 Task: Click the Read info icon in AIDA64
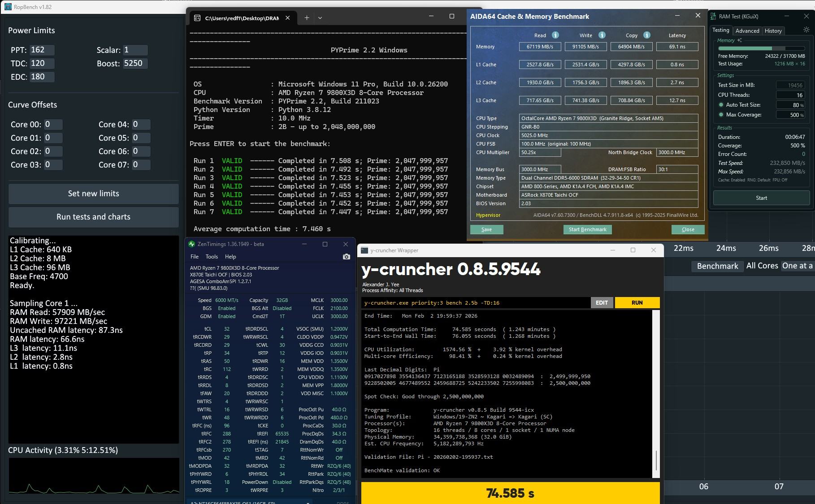(555, 35)
